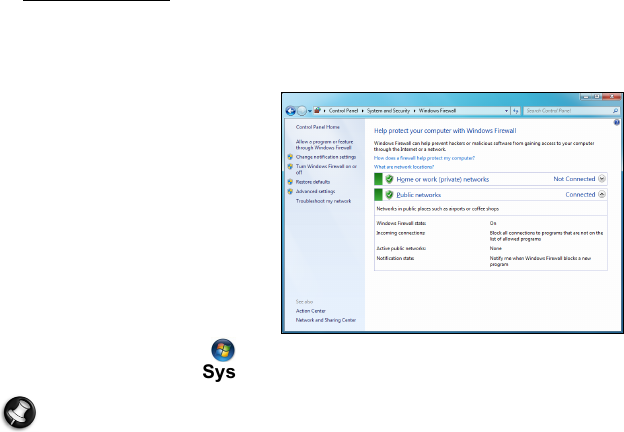The image size is (624, 432).
Task: Open Allow a program or feature through Windows Firewall
Action: point(324,145)
